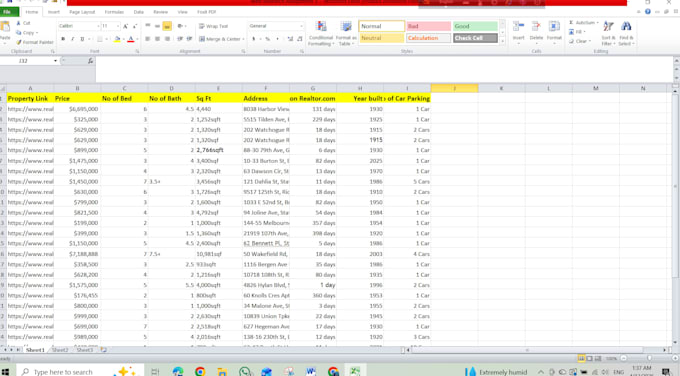Toggle the highlighted Bottom Align button
The image size is (680, 376).
point(167,26)
